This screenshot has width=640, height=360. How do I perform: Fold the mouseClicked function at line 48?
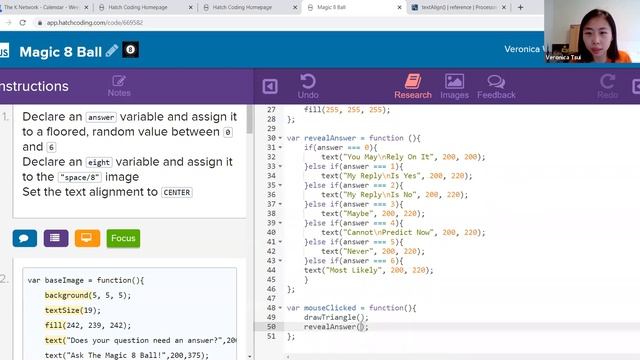point(280,308)
